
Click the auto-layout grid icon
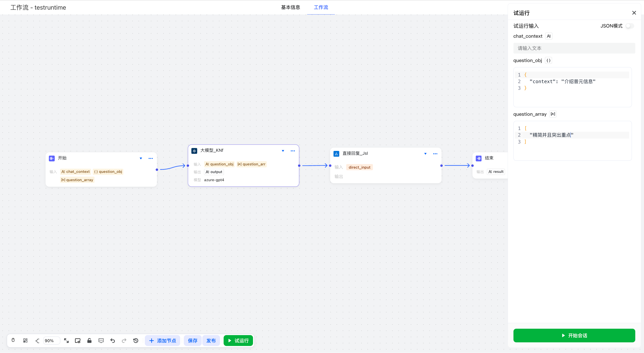click(25, 340)
